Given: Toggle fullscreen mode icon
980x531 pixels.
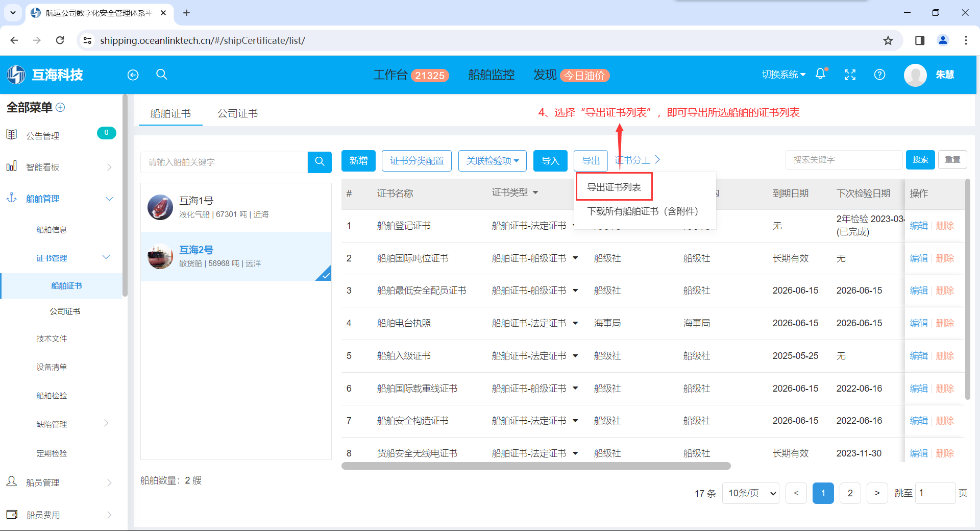Looking at the screenshot, I should 850,75.
